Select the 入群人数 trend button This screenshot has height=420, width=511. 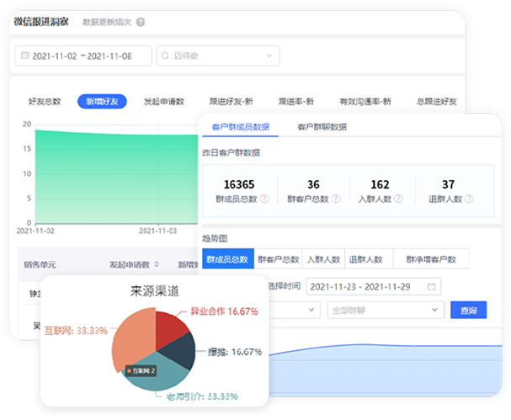click(x=323, y=259)
